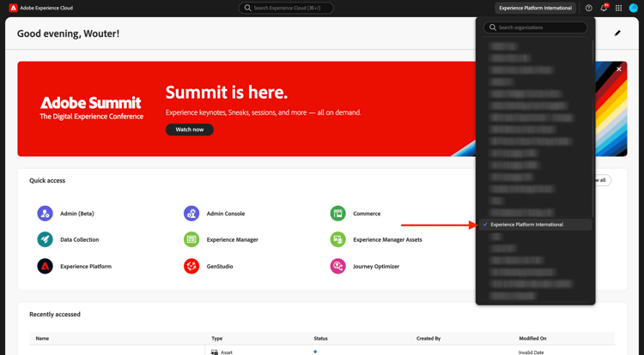Click the Modified On column header
The width and height of the screenshot is (644, 355).
532,339
